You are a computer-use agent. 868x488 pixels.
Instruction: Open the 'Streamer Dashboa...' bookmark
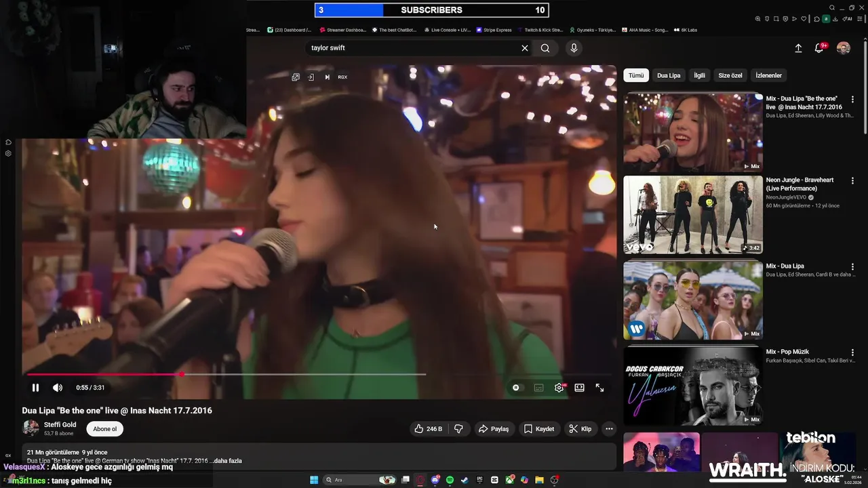pyautogui.click(x=342, y=30)
